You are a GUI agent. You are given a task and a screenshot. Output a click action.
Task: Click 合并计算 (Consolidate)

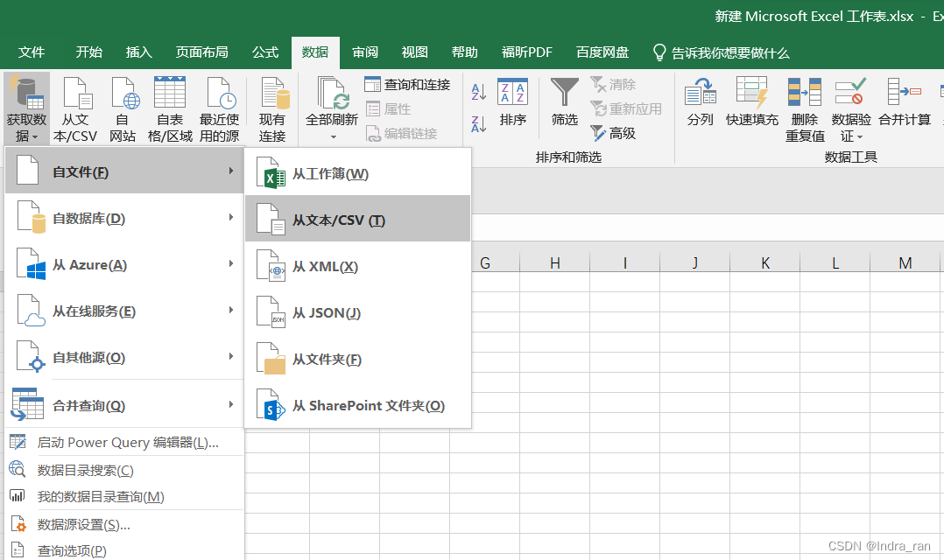(905, 101)
